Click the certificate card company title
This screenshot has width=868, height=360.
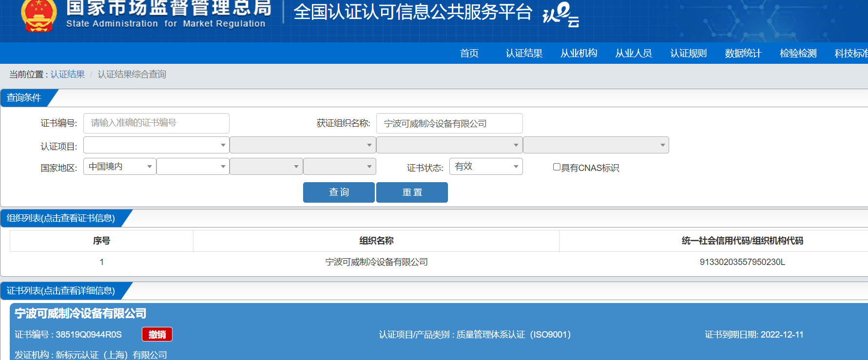(x=80, y=313)
